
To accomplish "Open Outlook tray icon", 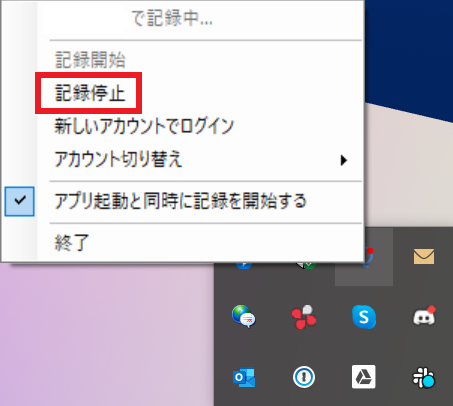I will [x=244, y=377].
